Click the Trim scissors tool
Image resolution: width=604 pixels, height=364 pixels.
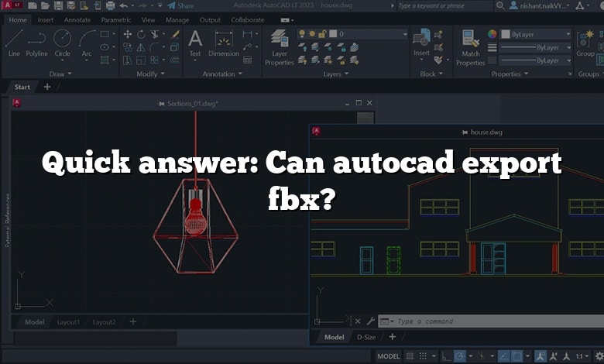coord(154,34)
